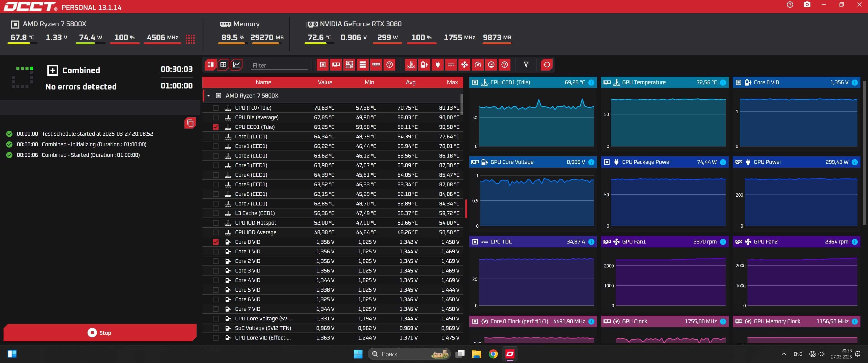Toggle memory sensors filter icon
Viewport: 868px width, 363px height.
click(x=376, y=65)
